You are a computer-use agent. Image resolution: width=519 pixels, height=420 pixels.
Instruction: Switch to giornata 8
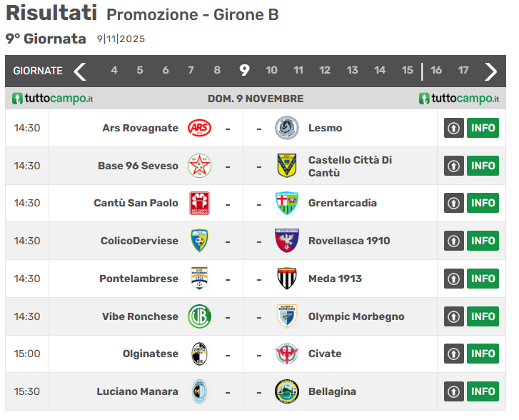click(x=217, y=70)
